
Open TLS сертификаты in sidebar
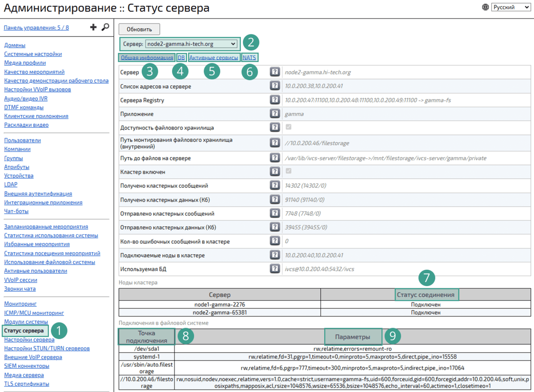coord(27,384)
